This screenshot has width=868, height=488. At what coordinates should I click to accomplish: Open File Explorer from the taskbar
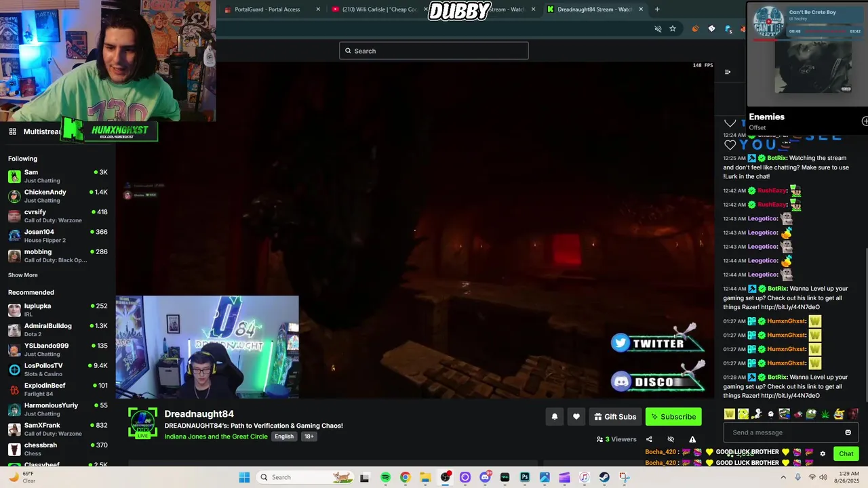425,477
